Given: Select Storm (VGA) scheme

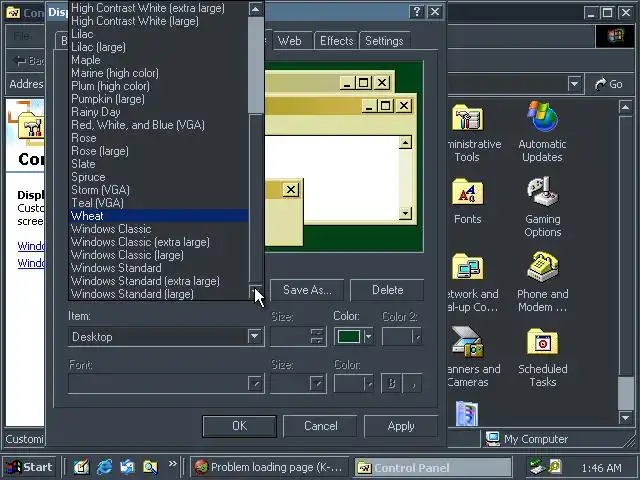Looking at the screenshot, I should pyautogui.click(x=159, y=190).
